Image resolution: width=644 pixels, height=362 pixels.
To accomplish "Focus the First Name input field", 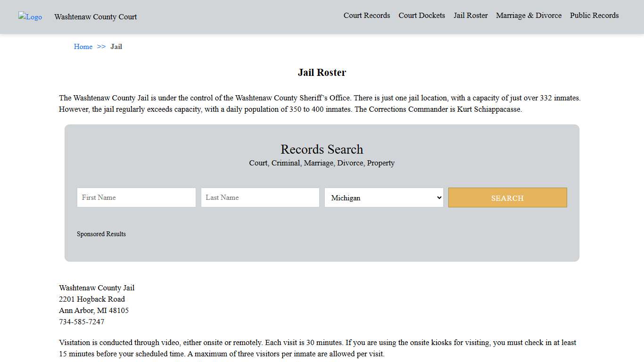I will [136, 197].
